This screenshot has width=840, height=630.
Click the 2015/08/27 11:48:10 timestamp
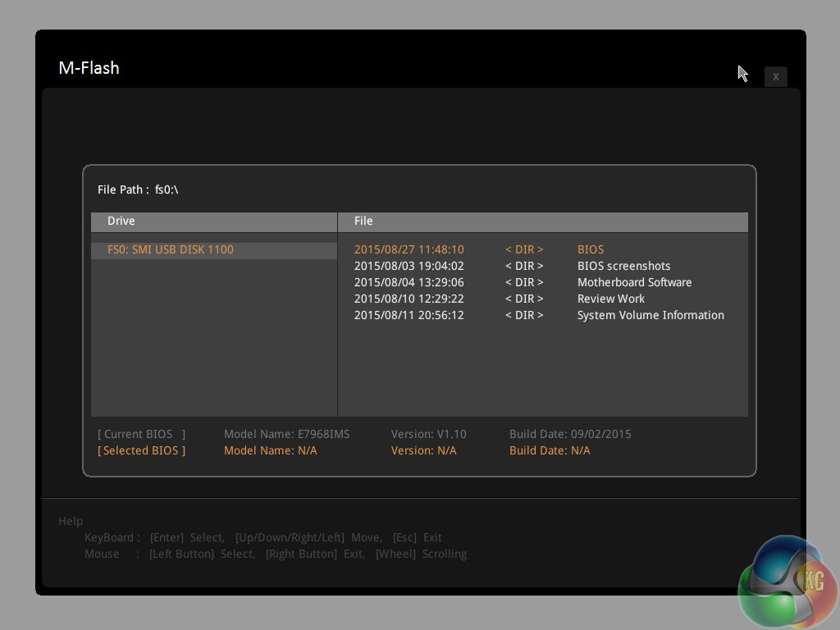tap(409, 249)
